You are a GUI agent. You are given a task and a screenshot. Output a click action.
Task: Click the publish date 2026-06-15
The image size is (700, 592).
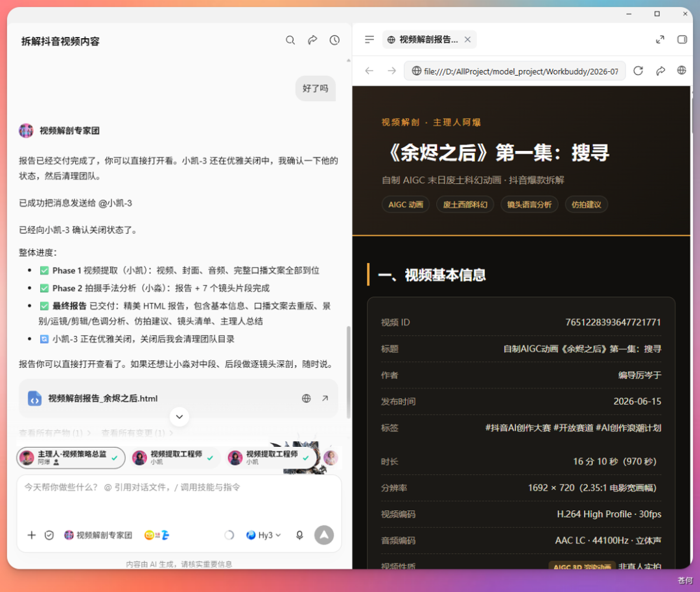pyautogui.click(x=637, y=402)
